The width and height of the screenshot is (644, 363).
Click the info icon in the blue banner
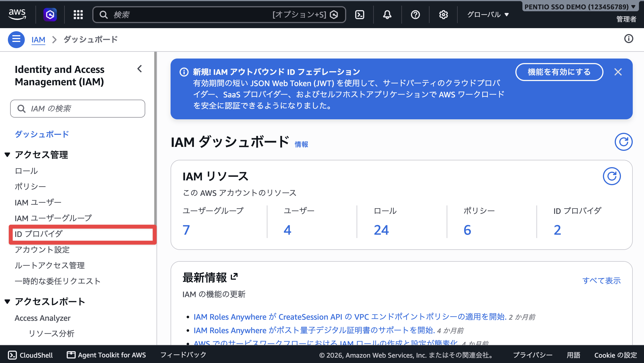click(184, 72)
